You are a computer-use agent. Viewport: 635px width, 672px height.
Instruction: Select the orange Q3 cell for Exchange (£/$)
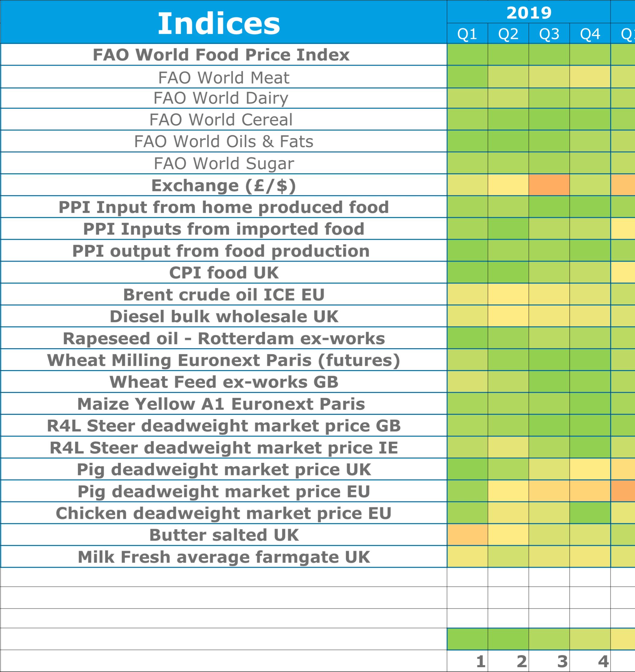click(549, 185)
